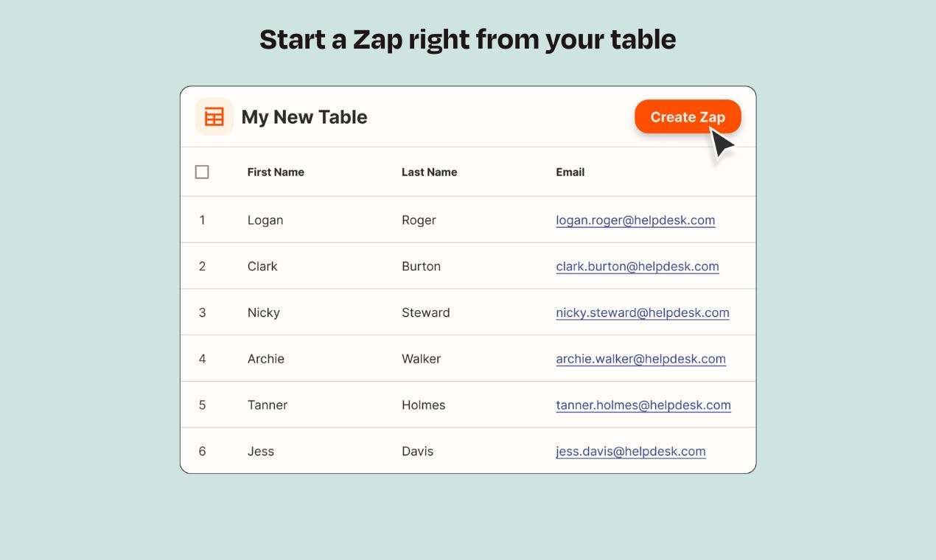Open the jess.davis@helpdesk.com email link
Viewport: 936px width, 560px height.
click(x=631, y=451)
